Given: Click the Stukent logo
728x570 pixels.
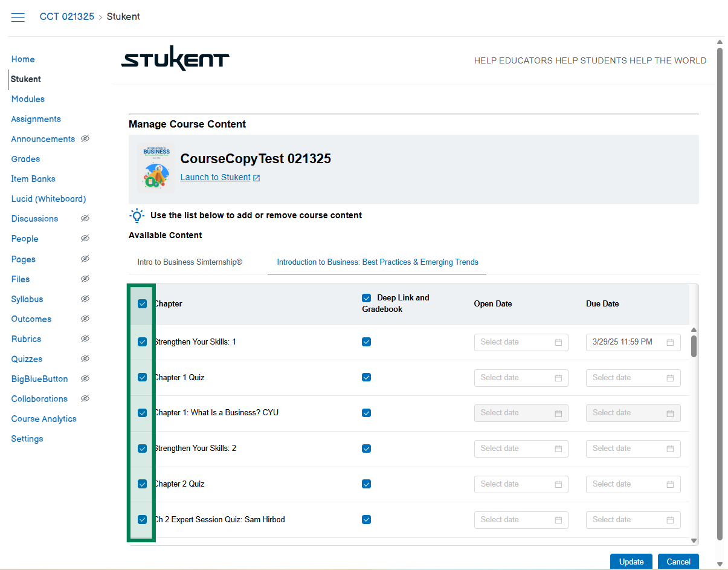Looking at the screenshot, I should pos(175,59).
